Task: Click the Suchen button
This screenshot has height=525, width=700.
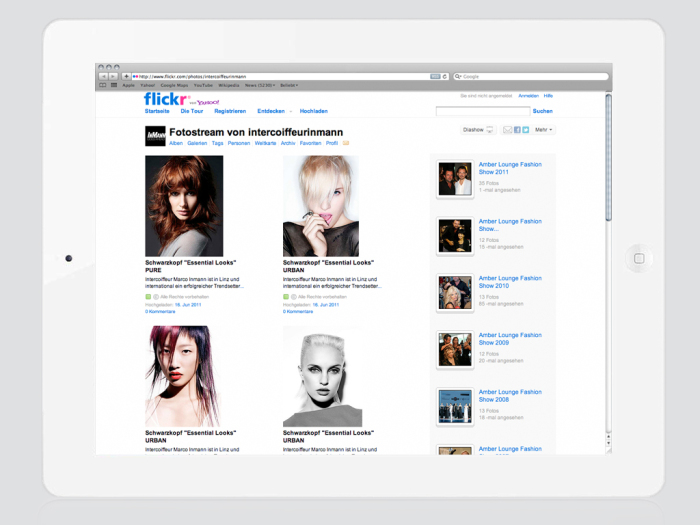Action: click(x=542, y=111)
